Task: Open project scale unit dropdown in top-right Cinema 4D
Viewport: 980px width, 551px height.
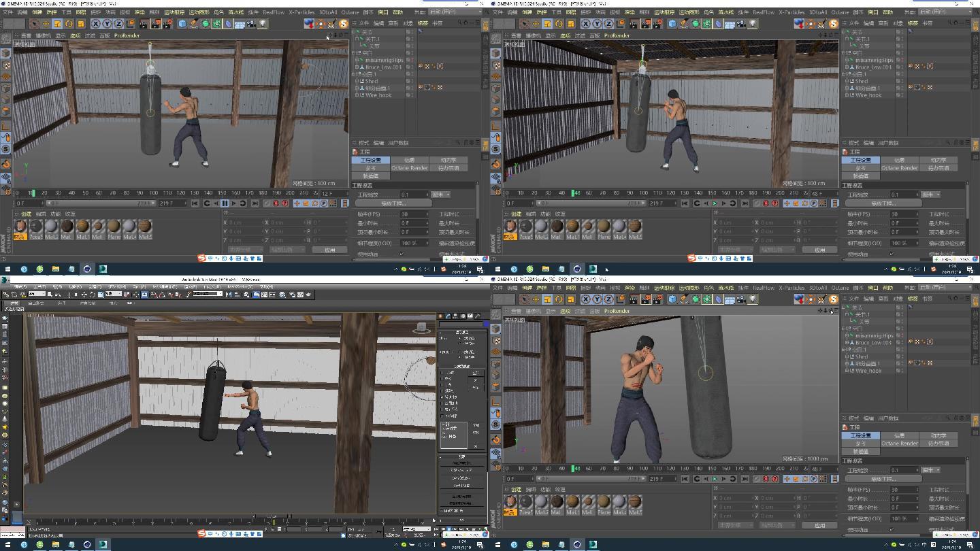Action: click(x=930, y=195)
